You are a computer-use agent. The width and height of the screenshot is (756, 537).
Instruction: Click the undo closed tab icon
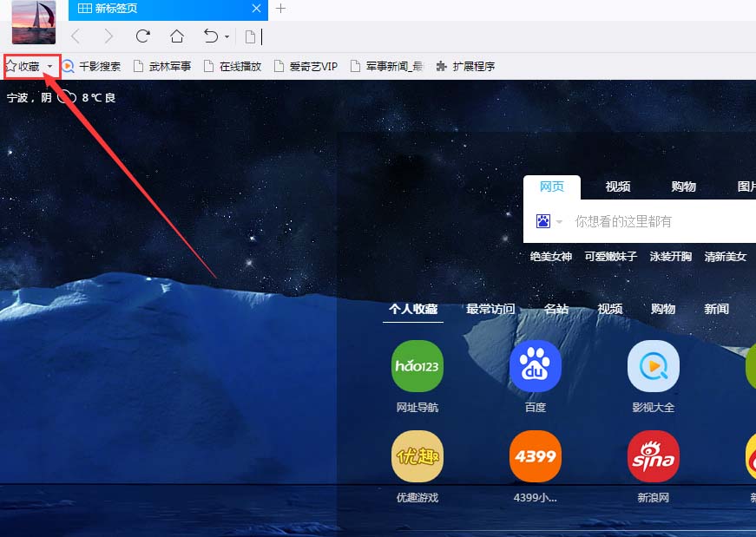[x=211, y=36]
